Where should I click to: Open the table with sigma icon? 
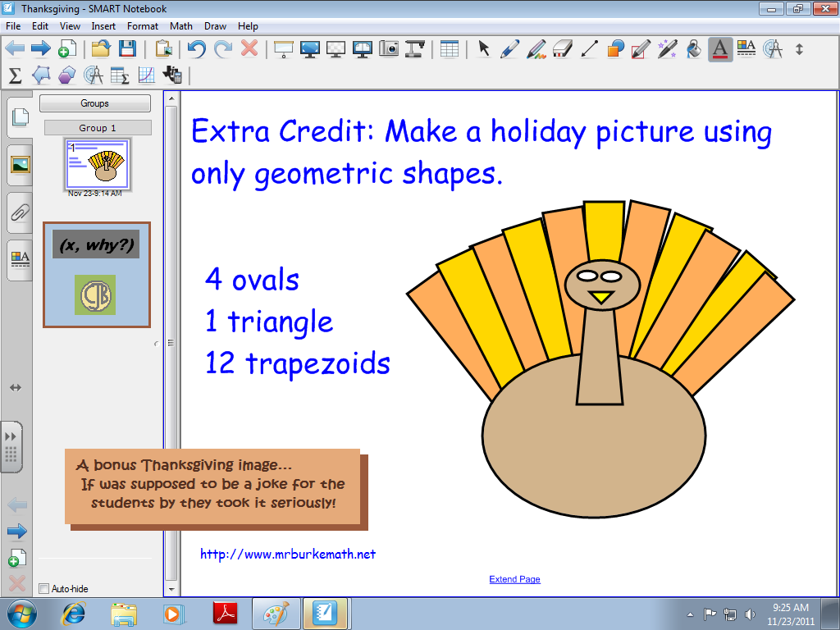120,75
